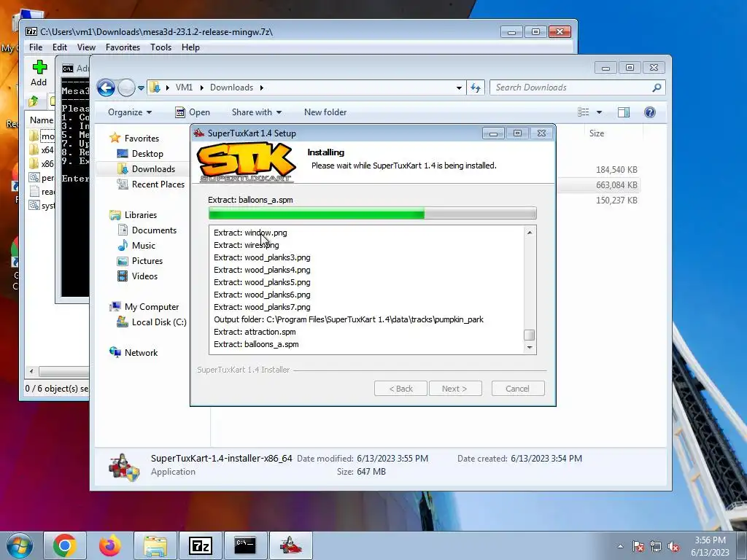Switch to Command Prompt in taskbar
Viewport: 747px width, 560px height.
pyautogui.click(x=246, y=545)
